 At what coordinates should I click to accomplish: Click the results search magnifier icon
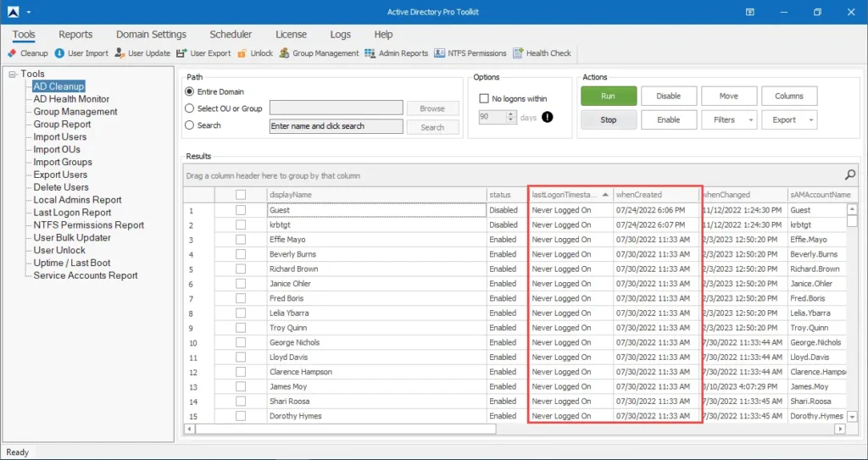point(850,175)
